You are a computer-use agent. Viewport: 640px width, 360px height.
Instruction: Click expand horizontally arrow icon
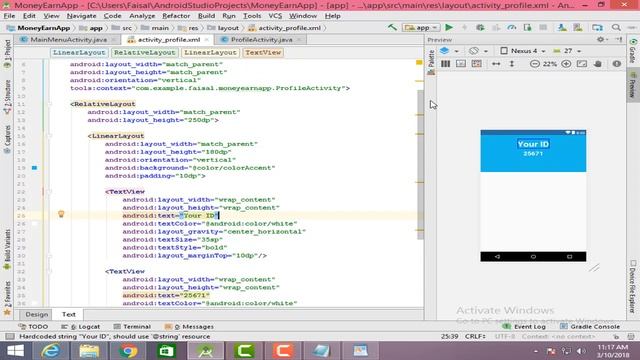pos(496,64)
